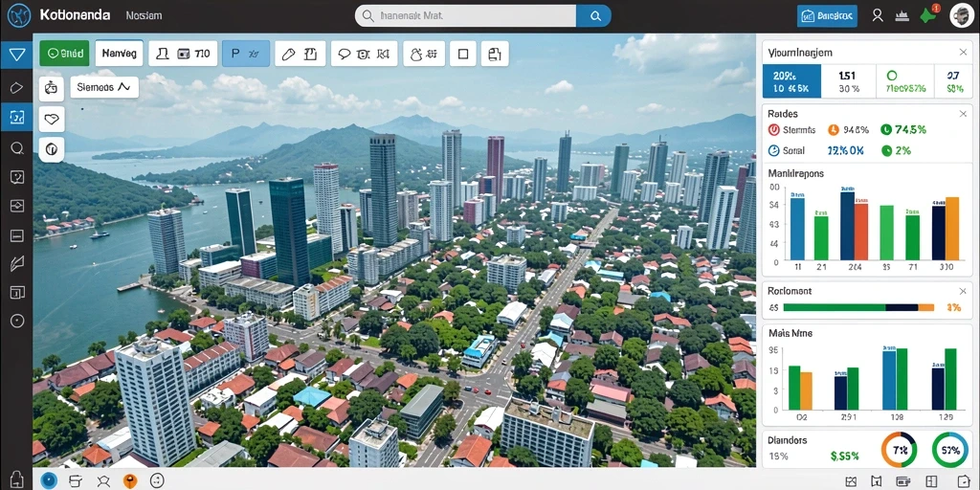Open the highlighted blue square sidebar icon
The image size is (980, 490).
(17, 117)
